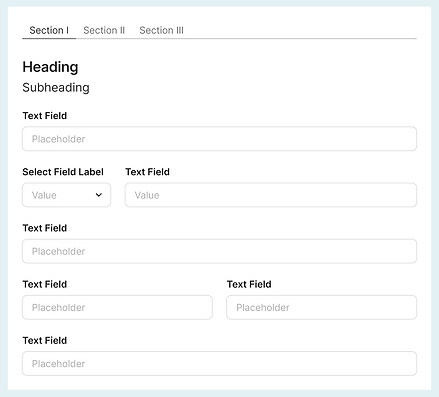439x397 pixels.
Task: Click the last Text Field input at the bottom
Action: [219, 363]
